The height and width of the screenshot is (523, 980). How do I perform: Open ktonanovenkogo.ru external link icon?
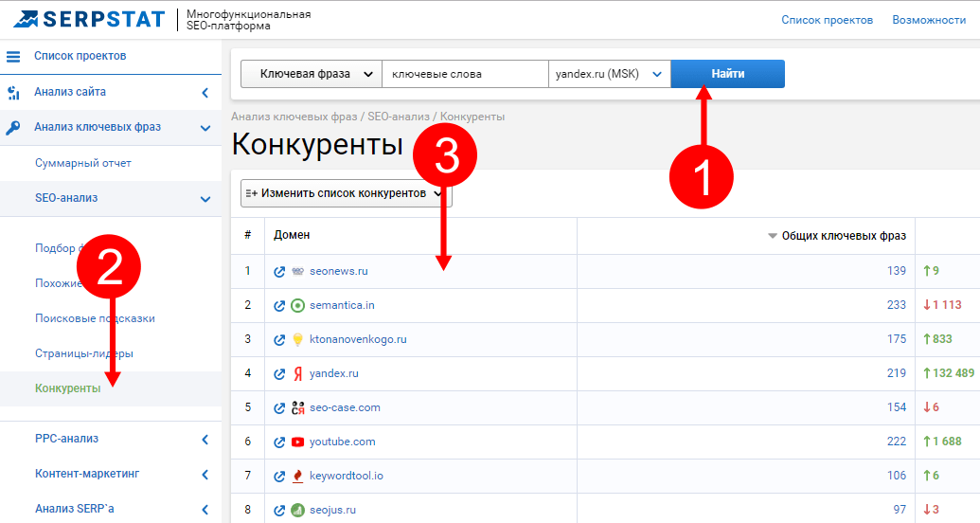click(279, 340)
